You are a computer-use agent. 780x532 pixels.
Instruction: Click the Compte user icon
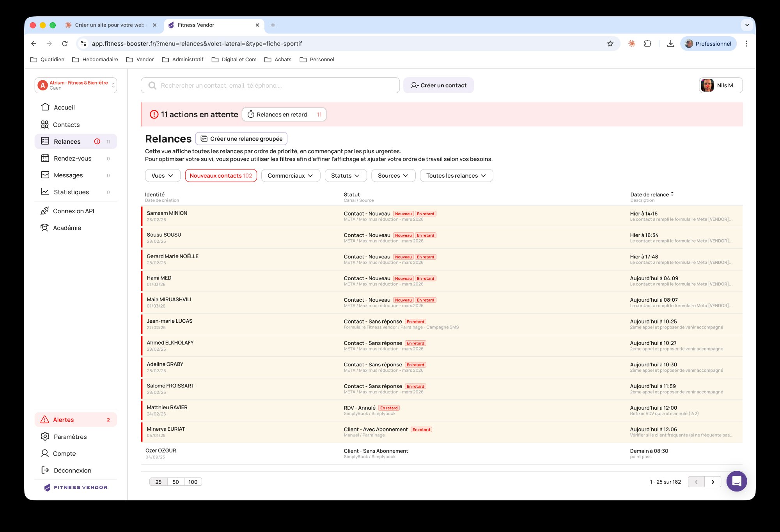[45, 453]
